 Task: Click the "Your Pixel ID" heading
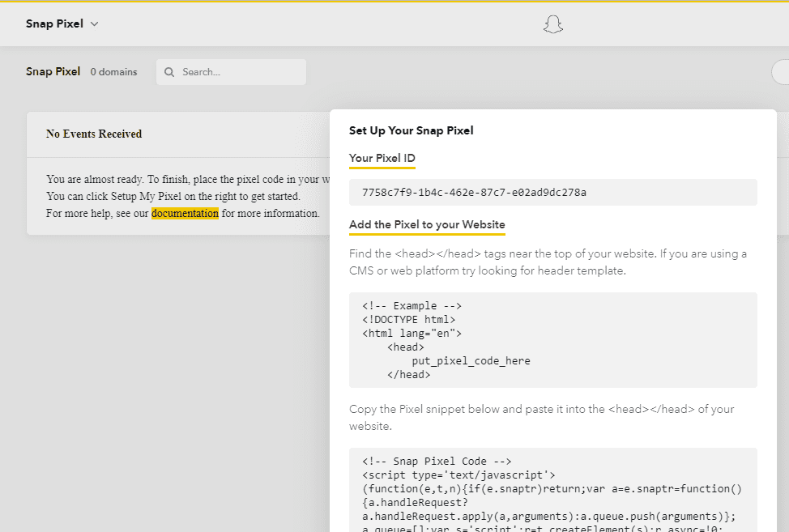tap(382, 158)
